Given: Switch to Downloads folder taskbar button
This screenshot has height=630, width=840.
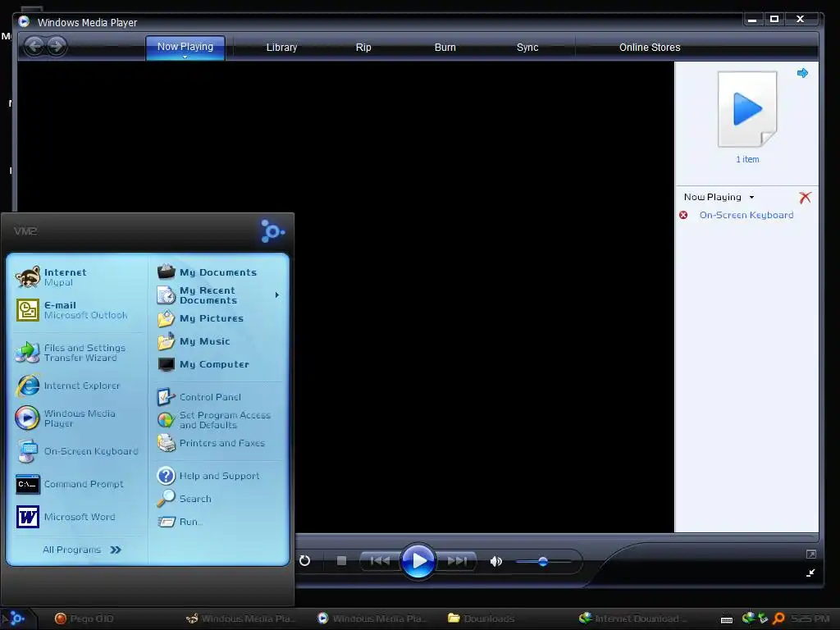Looking at the screenshot, I should pyautogui.click(x=482, y=619).
